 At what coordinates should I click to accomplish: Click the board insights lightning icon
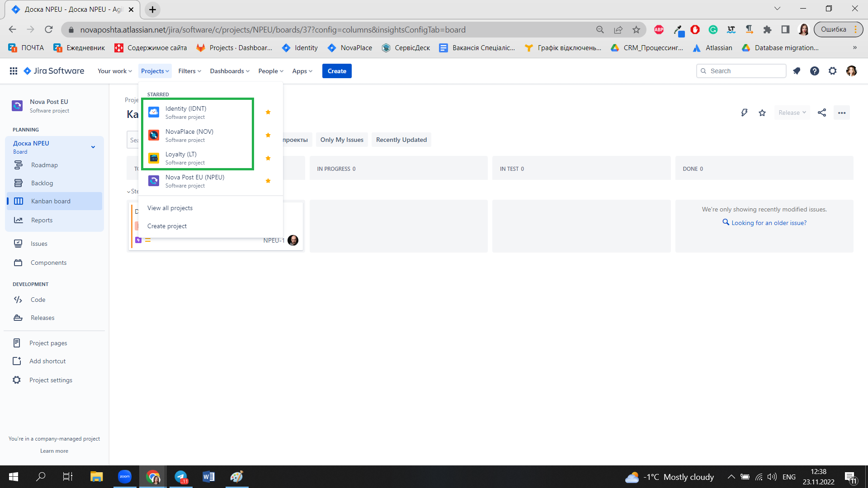[x=744, y=113]
